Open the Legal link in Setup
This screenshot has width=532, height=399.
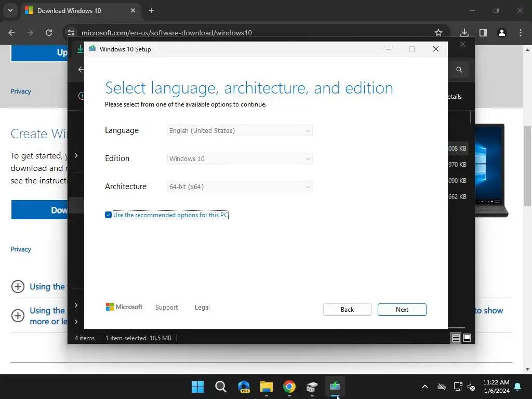coord(202,308)
